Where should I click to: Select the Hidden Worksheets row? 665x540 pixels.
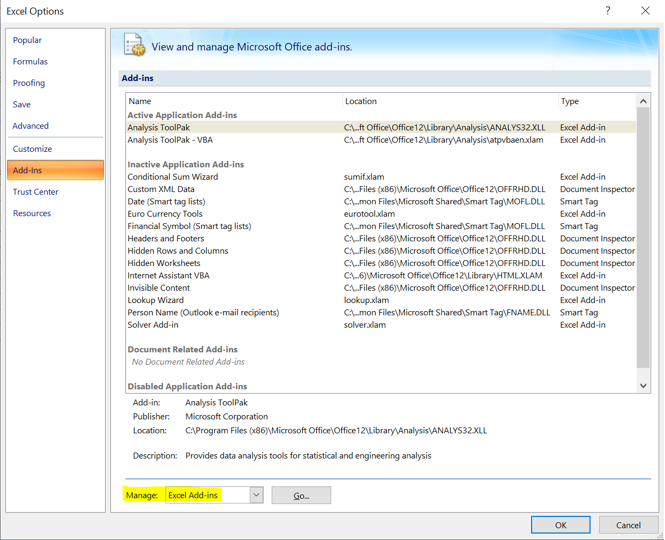pos(381,263)
